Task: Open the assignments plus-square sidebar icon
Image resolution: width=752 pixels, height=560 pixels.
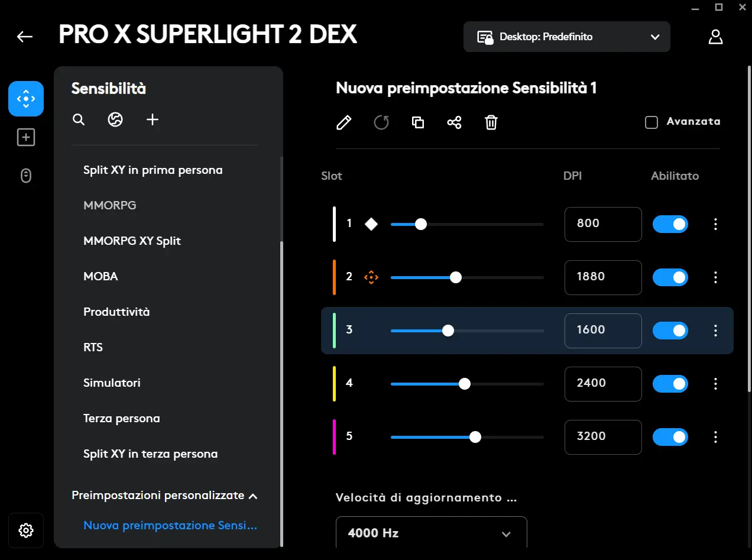Action: pos(26,138)
